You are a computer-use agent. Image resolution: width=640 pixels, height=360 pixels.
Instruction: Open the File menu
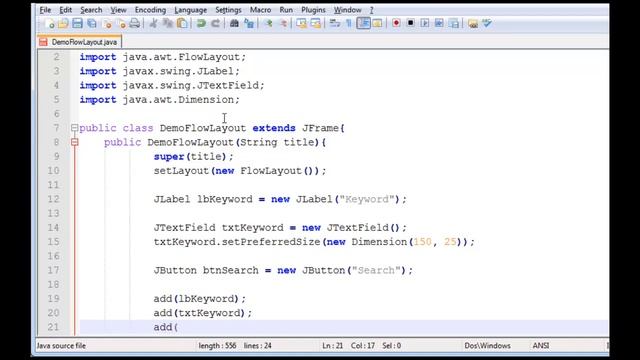45,10
